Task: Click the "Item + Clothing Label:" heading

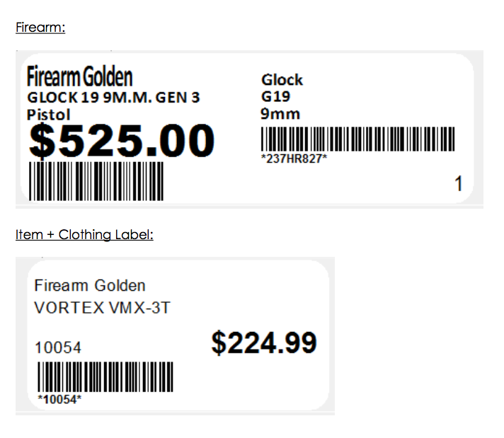Action: pyautogui.click(x=84, y=234)
